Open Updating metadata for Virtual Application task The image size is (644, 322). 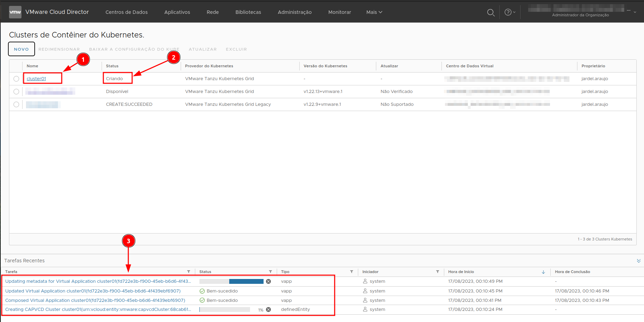click(98, 281)
